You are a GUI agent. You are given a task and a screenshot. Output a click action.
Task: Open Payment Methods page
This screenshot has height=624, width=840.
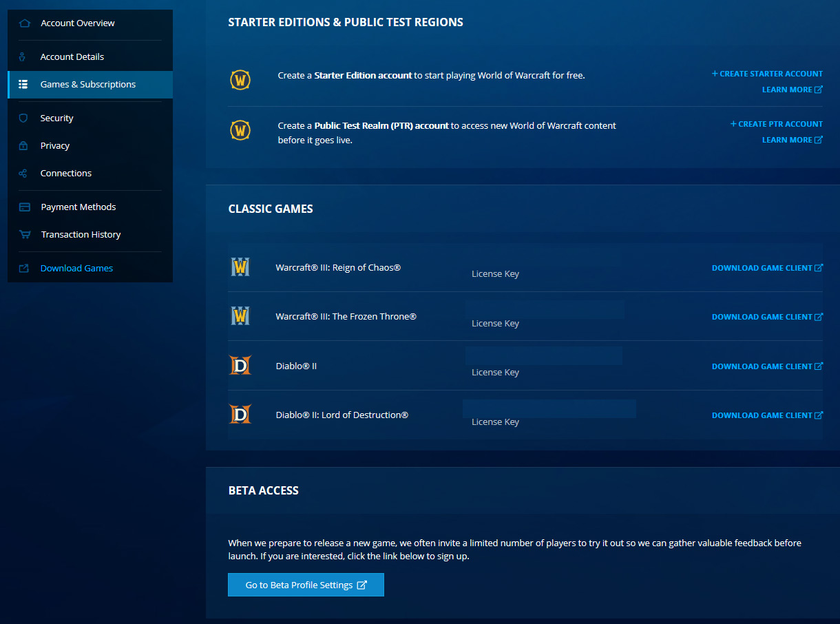(90, 207)
